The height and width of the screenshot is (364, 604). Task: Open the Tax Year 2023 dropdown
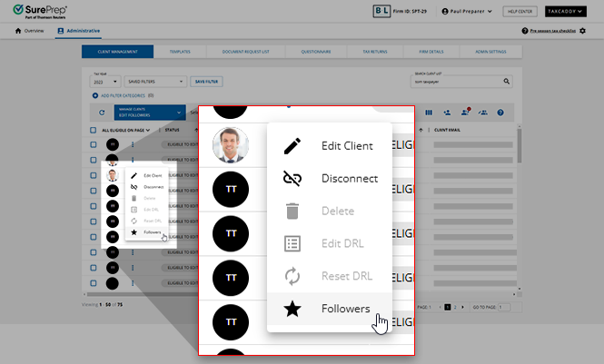click(105, 82)
